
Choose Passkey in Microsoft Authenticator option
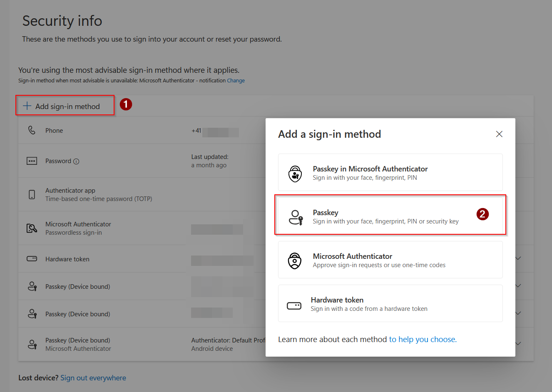[x=390, y=172]
